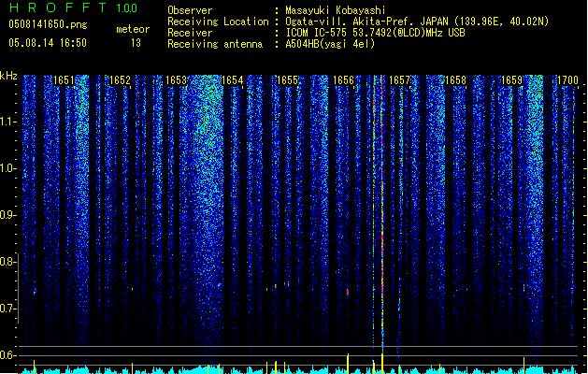
Task: Click the ICOM IC-575 receiver text
Action: [x=376, y=33]
